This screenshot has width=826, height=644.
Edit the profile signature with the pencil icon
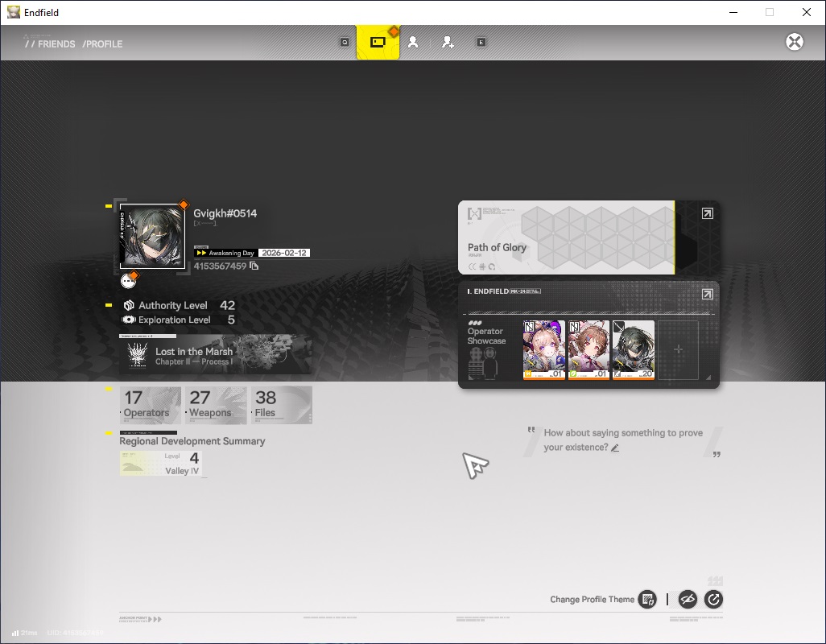[615, 448]
